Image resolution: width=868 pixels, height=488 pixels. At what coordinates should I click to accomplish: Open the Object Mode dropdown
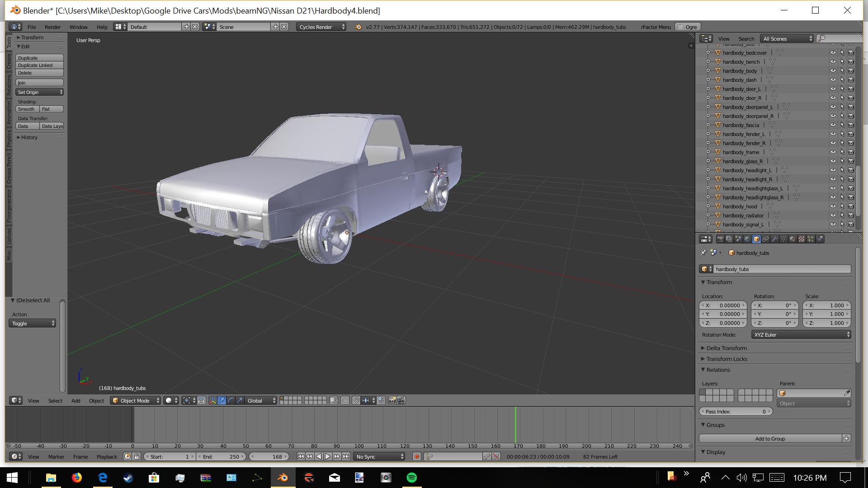pyautogui.click(x=136, y=401)
